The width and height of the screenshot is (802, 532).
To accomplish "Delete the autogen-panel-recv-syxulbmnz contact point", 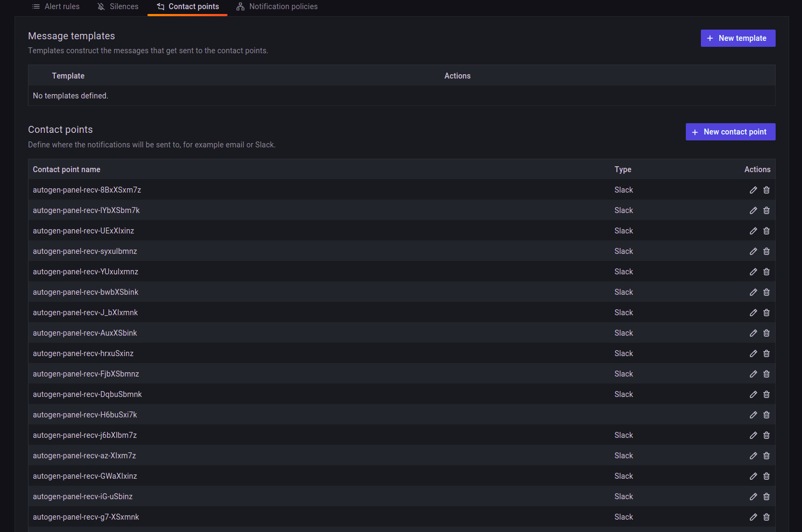I will click(x=766, y=251).
